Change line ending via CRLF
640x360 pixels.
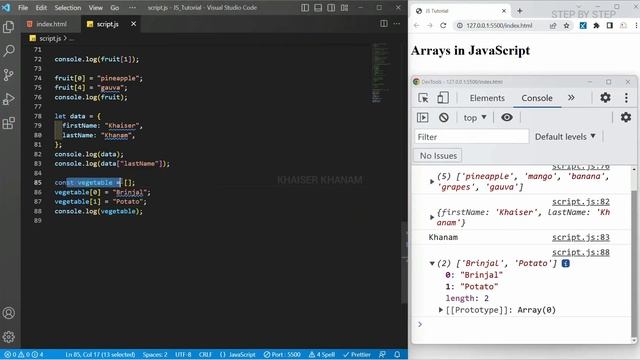pos(205,354)
